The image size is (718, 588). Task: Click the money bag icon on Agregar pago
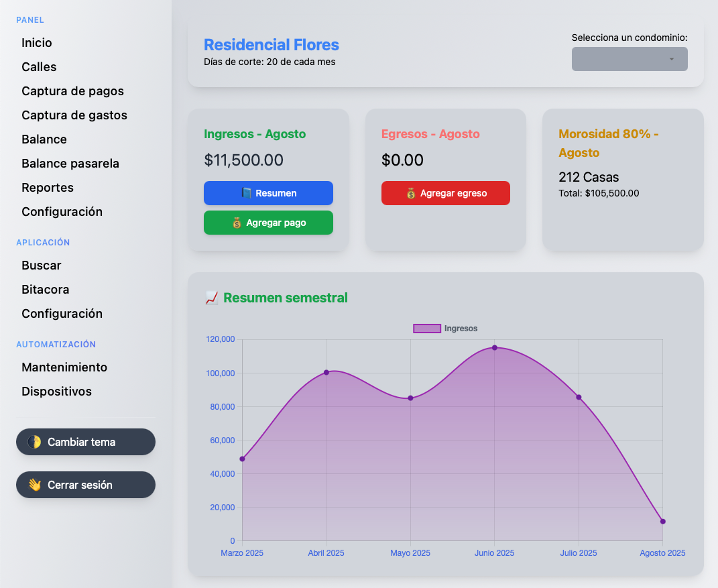click(237, 223)
